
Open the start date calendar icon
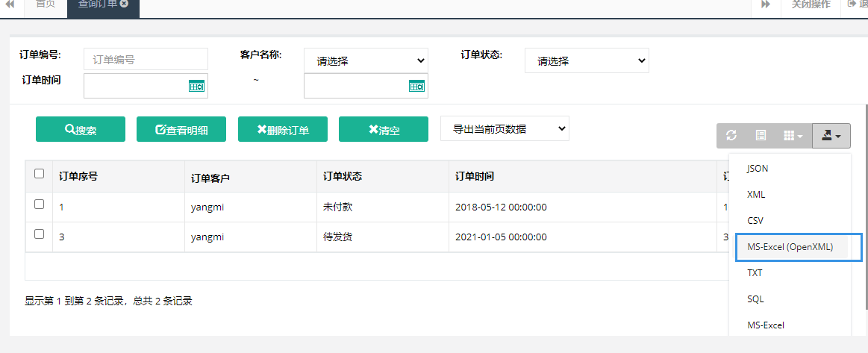click(x=196, y=86)
